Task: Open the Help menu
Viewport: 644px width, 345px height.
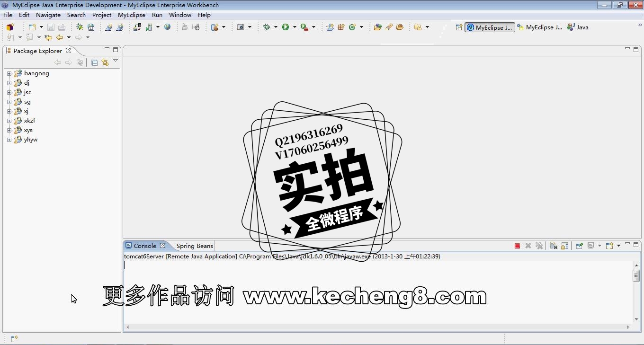Action: tap(204, 15)
